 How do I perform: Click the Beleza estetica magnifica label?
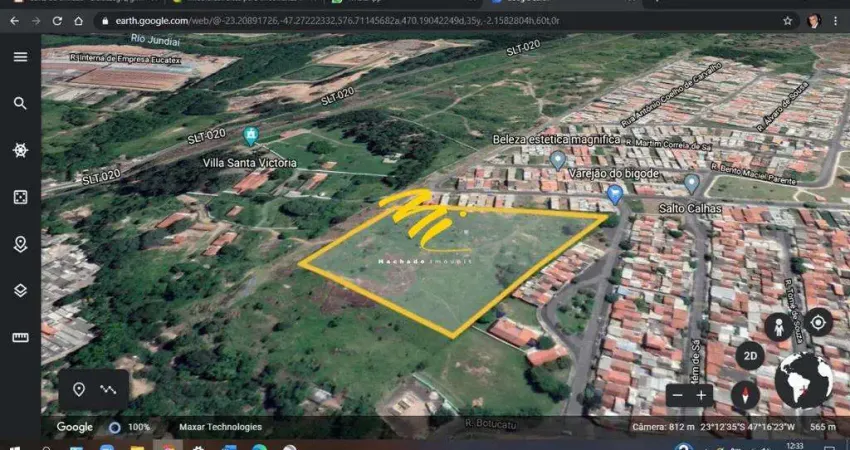pyautogui.click(x=556, y=139)
